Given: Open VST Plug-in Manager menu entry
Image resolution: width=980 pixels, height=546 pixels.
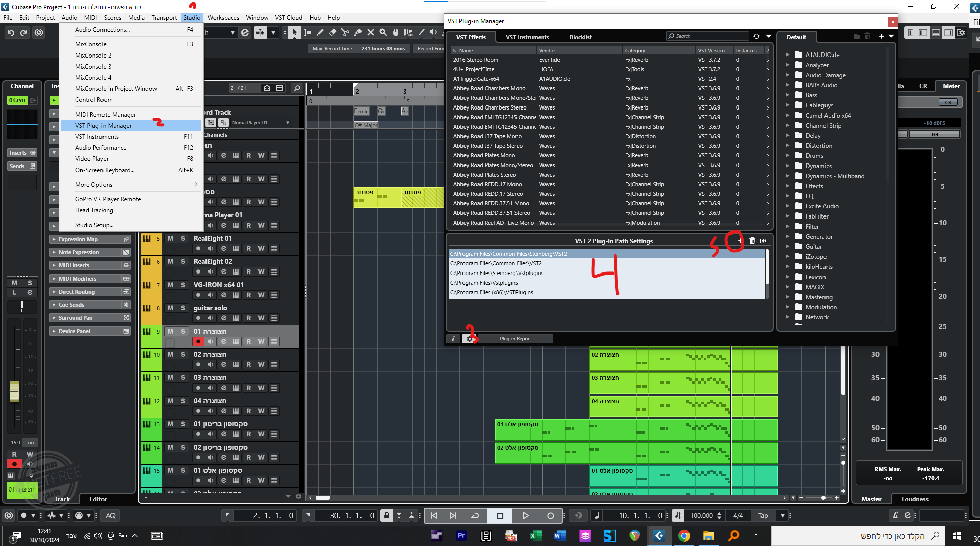Looking at the screenshot, I should pos(131,125).
